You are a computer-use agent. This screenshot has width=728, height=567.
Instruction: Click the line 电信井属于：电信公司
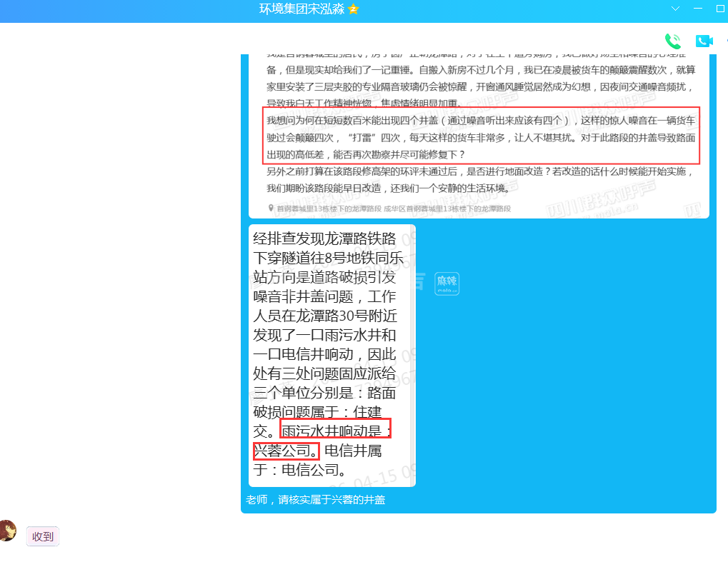click(x=317, y=460)
